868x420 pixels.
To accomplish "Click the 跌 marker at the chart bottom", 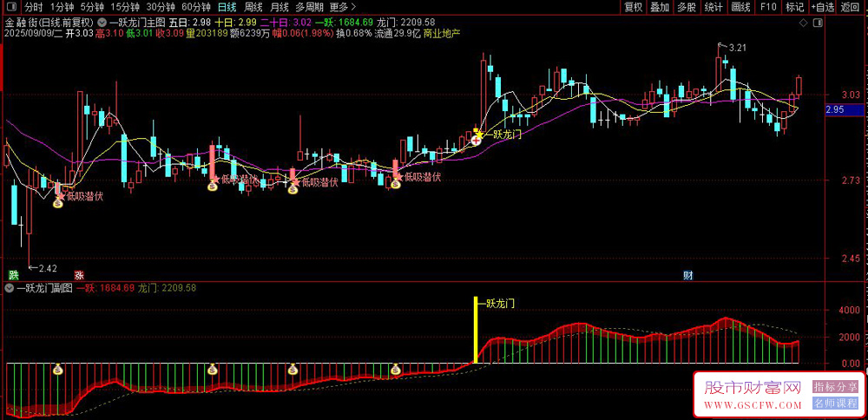I will click(x=13, y=275).
